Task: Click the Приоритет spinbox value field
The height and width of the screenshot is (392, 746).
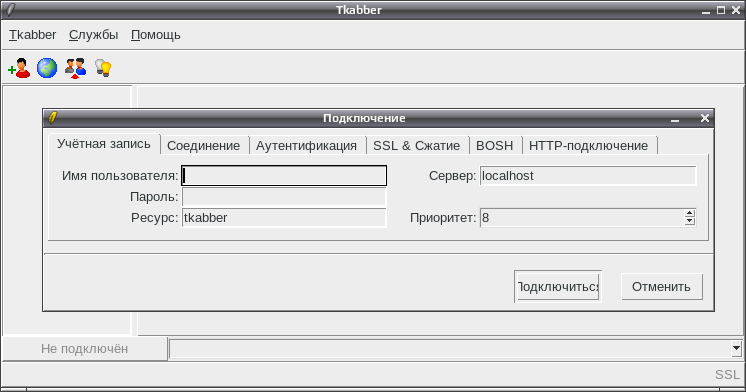Action: [582, 218]
